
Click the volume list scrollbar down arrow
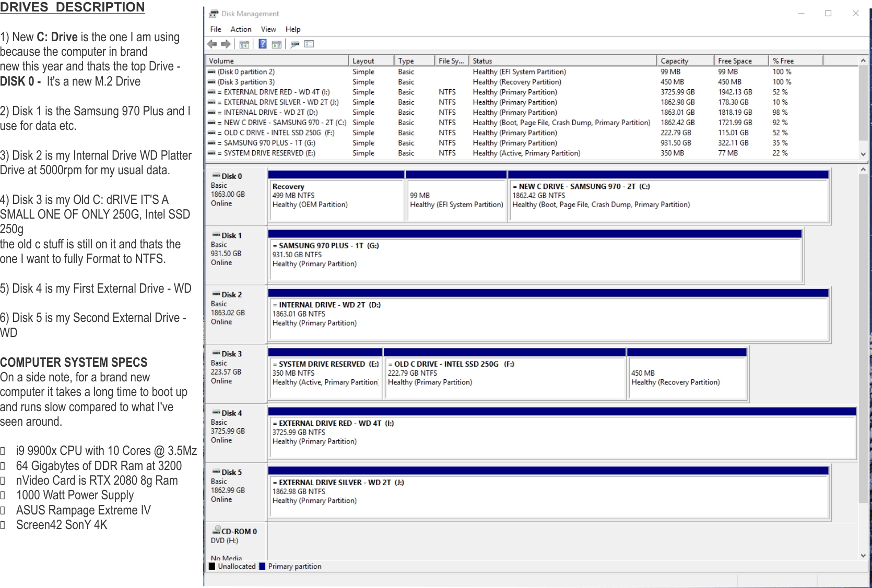pyautogui.click(x=863, y=154)
